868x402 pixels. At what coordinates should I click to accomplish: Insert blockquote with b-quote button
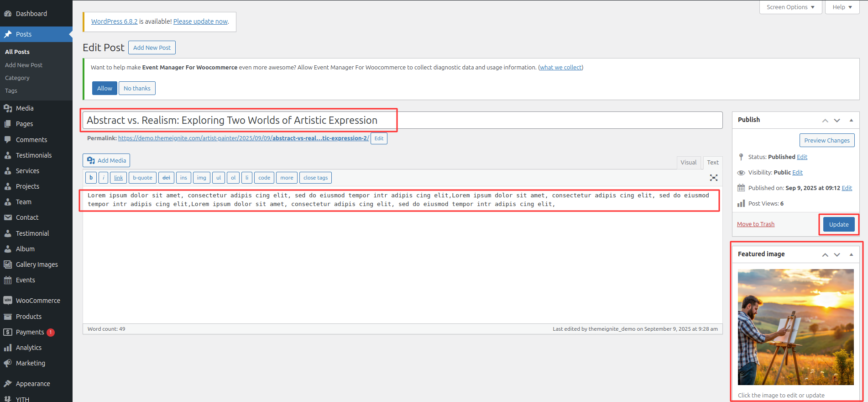pos(142,178)
